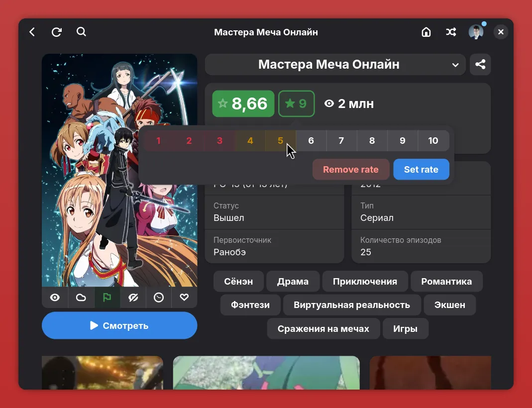Click the shuffle random anime icon
This screenshot has width=532, height=408.
pos(451,32)
